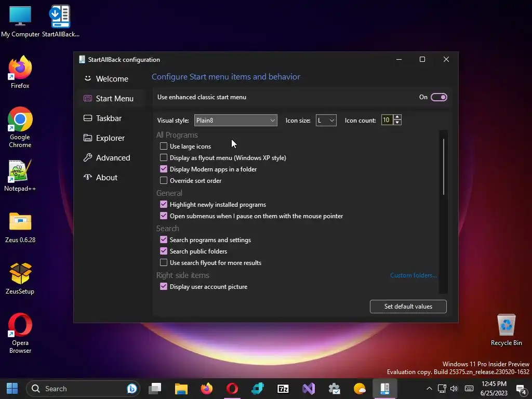Show hidden system tray icons
Screen dimensions: 532x399
[x=429, y=389]
